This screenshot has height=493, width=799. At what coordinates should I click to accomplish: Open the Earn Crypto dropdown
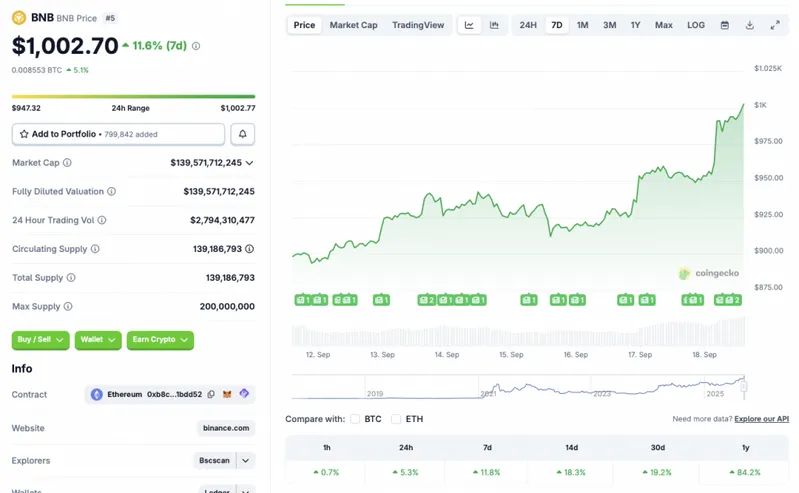point(160,340)
